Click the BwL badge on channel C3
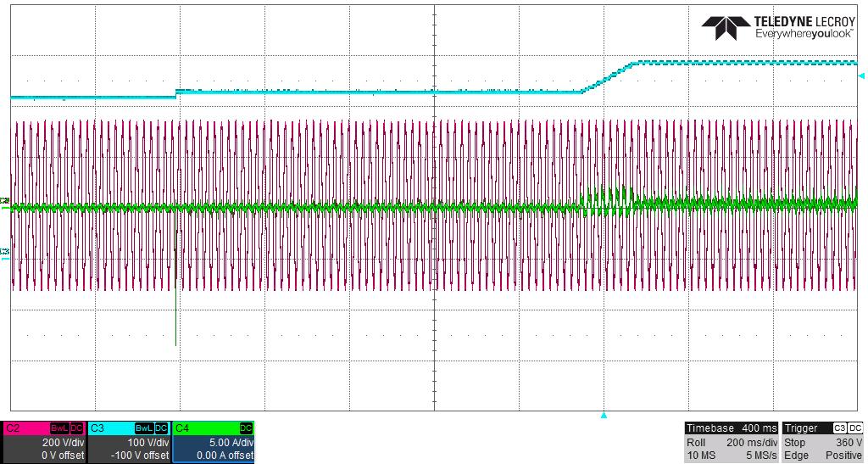868x464 pixels. 143,428
